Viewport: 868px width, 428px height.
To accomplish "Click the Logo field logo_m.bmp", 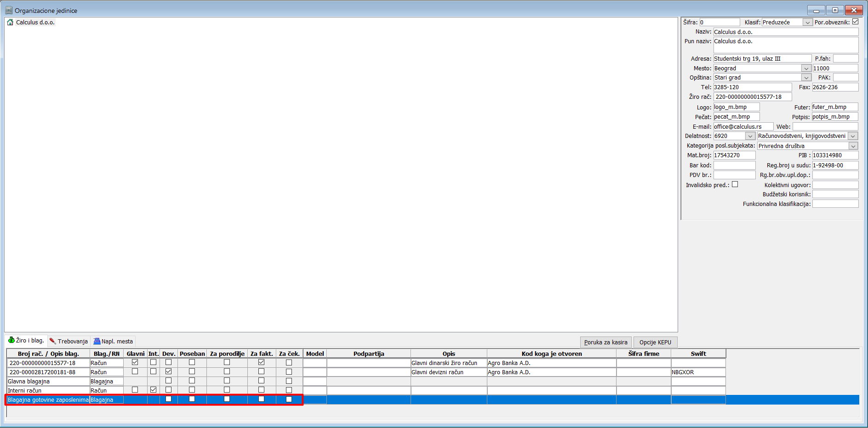I will click(x=737, y=107).
